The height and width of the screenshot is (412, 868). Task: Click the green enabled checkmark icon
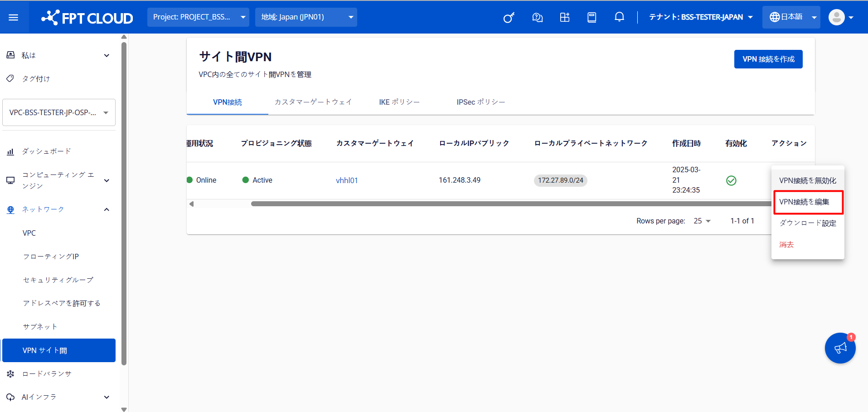click(x=731, y=180)
